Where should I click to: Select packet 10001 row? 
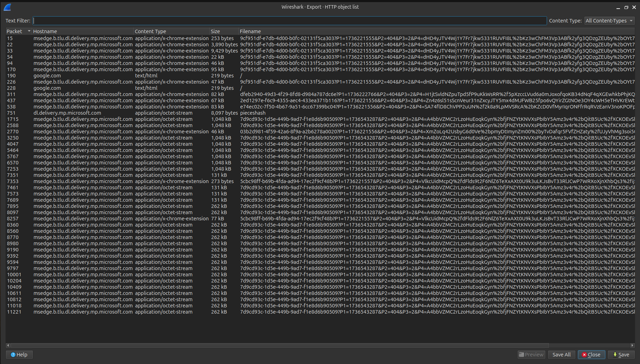(x=320, y=275)
